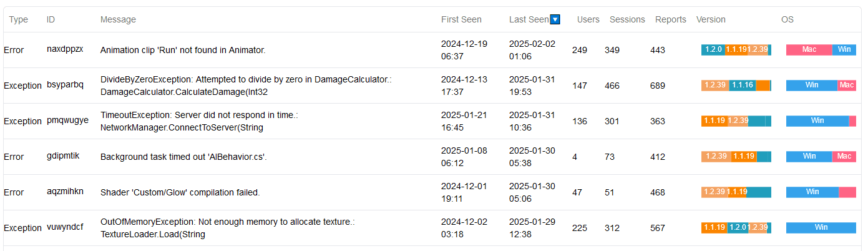Sort by the Sessions column header
The height and width of the screenshot is (251, 868).
click(x=627, y=19)
